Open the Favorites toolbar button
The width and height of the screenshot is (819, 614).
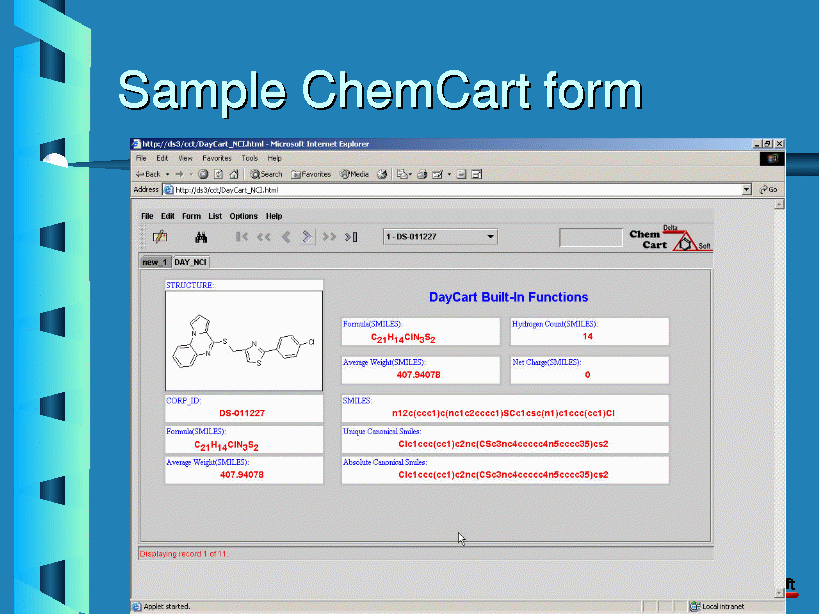(x=311, y=174)
